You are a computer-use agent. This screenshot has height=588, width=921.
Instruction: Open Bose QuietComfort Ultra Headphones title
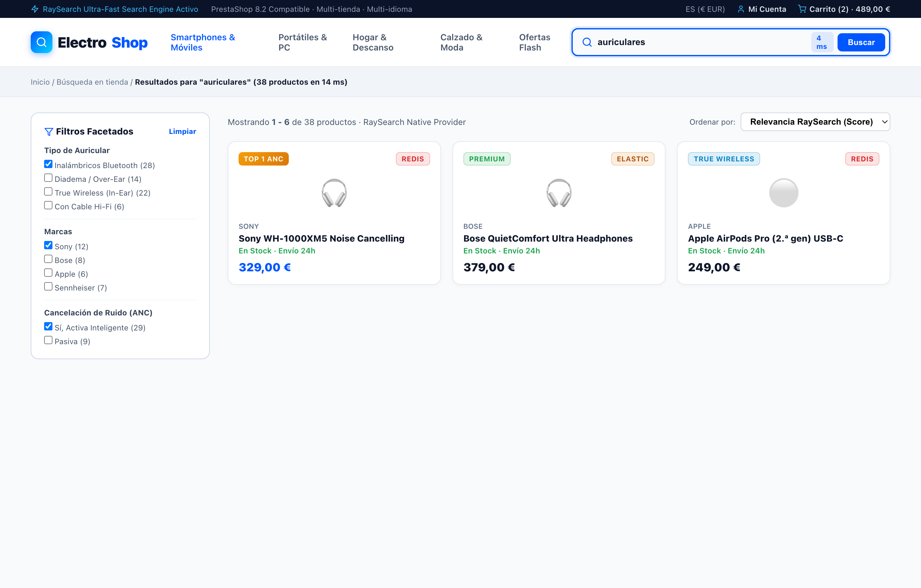[548, 238]
